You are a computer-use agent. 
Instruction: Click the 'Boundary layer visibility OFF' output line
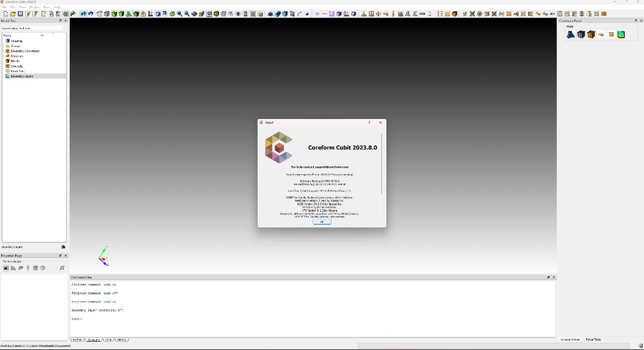[x=97, y=310]
